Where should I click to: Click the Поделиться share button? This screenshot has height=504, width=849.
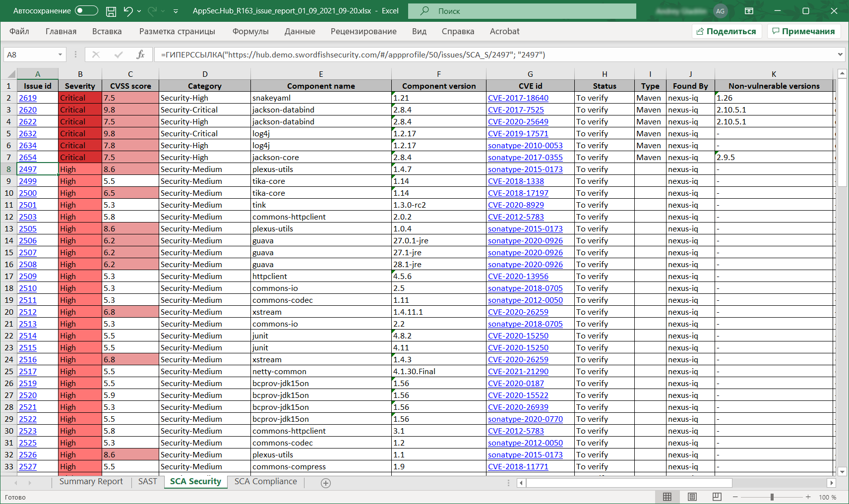[x=727, y=31]
